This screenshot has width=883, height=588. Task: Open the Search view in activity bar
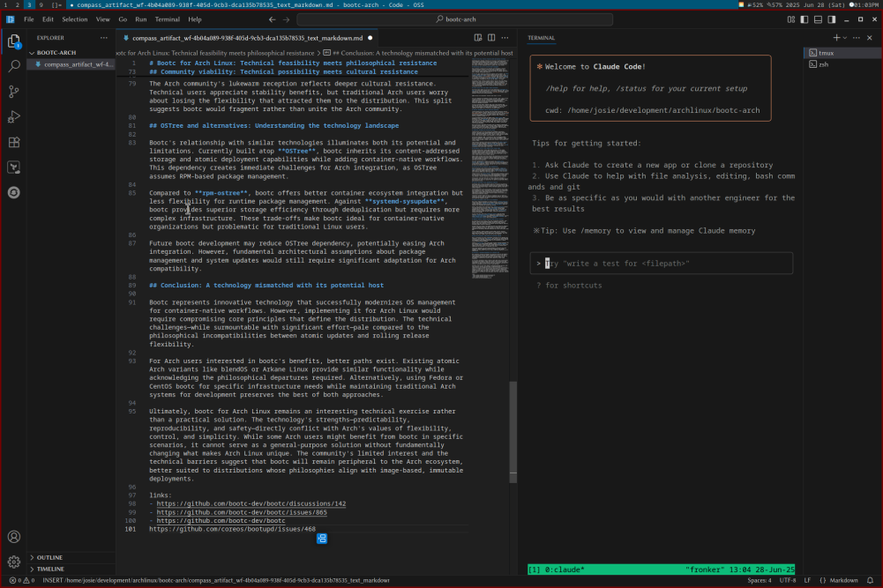coord(14,66)
